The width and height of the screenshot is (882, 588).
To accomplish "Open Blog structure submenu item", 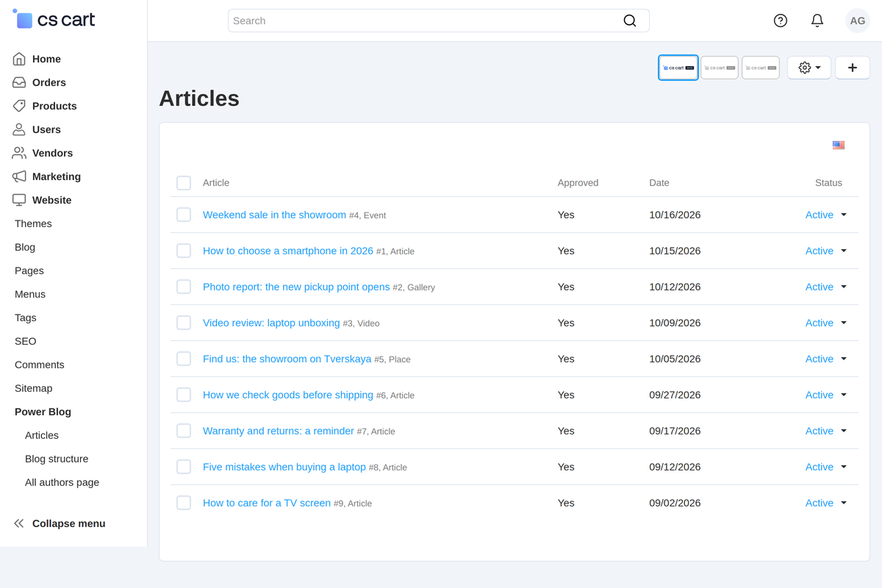I will (57, 459).
